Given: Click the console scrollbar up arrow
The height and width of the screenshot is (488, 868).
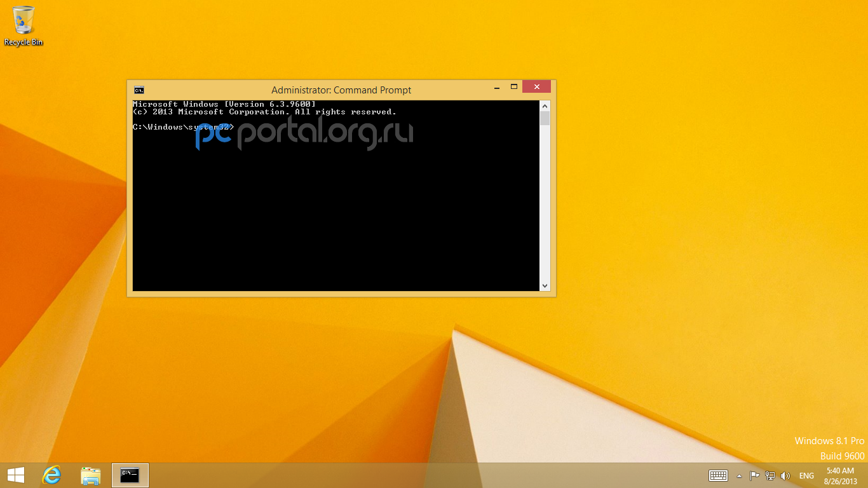Looking at the screenshot, I should click(x=545, y=105).
